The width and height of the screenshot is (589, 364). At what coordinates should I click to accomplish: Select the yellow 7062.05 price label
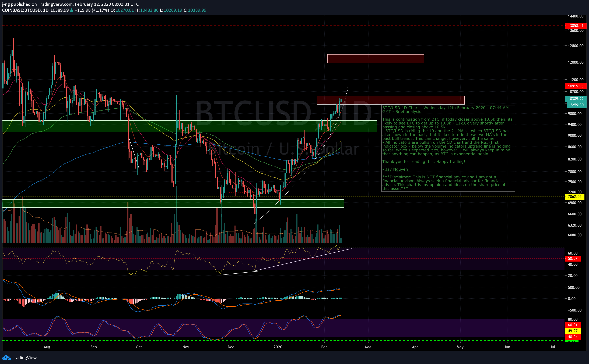[574, 197]
